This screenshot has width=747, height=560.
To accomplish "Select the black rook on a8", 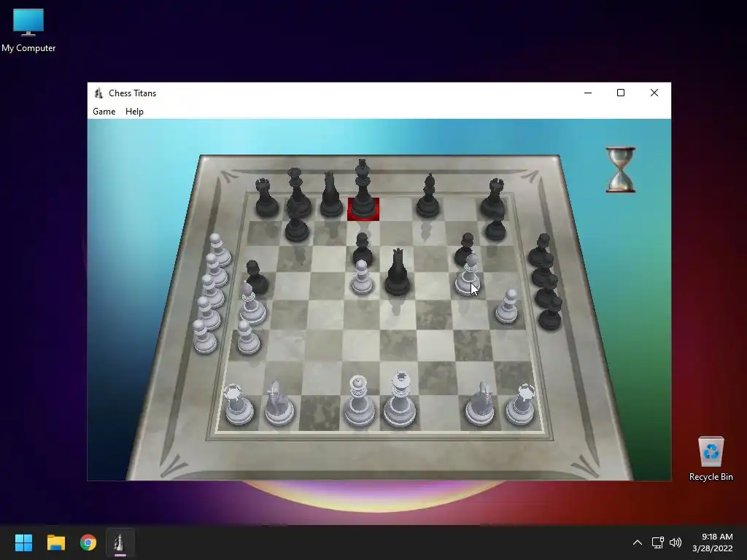I will coord(266,198).
